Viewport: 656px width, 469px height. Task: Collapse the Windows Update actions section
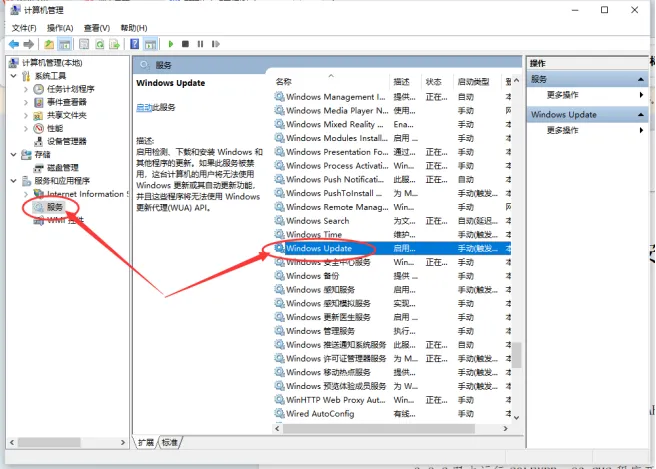coord(641,114)
